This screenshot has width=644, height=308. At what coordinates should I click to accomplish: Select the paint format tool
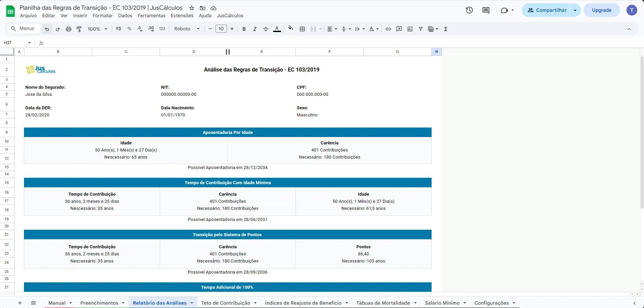coord(79,29)
